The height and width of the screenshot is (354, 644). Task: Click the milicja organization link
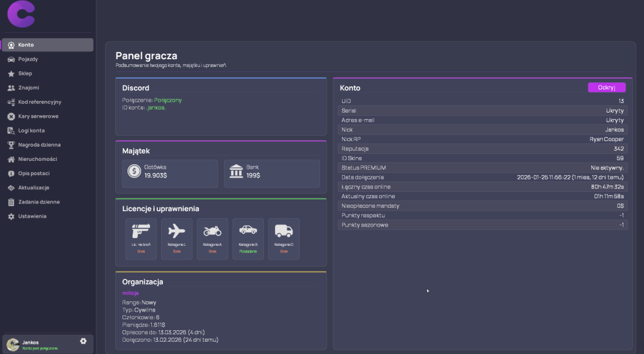(x=130, y=293)
